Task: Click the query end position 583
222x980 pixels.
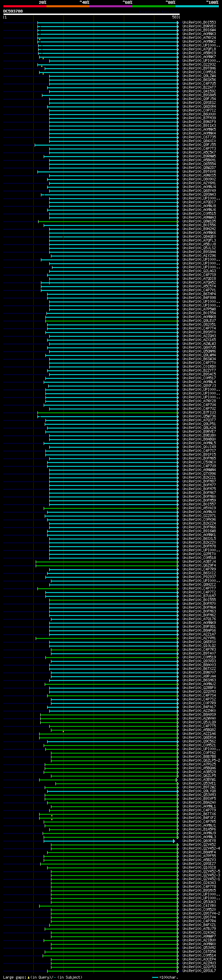Action: click(x=175, y=17)
